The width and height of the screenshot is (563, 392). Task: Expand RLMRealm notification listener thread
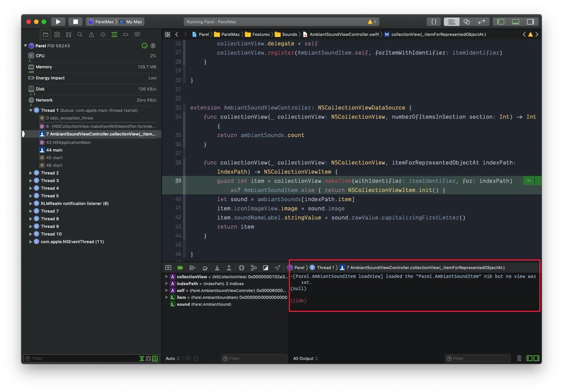pos(31,204)
